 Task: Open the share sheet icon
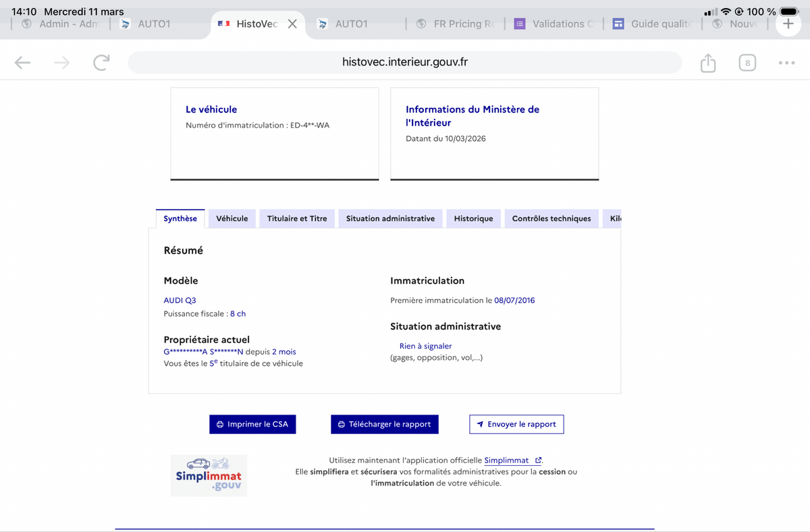[x=707, y=63]
